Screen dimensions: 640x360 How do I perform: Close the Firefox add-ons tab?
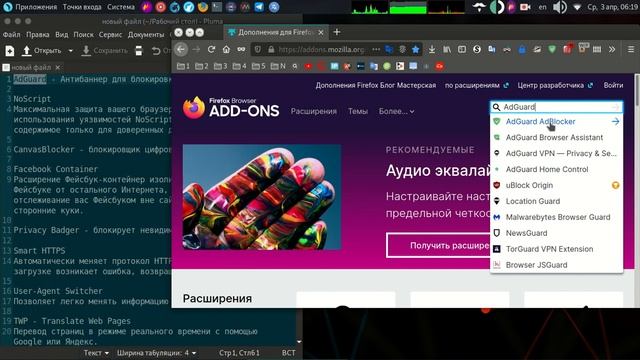321,32
